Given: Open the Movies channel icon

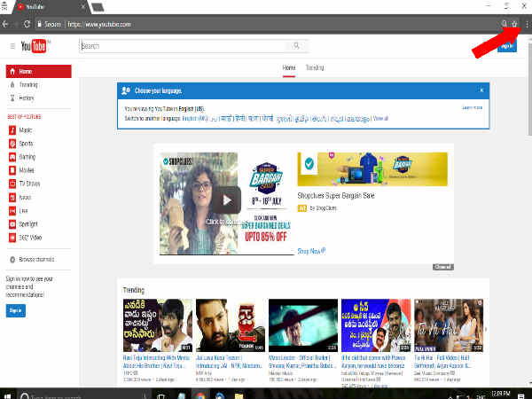Looking at the screenshot, I should [x=12, y=170].
